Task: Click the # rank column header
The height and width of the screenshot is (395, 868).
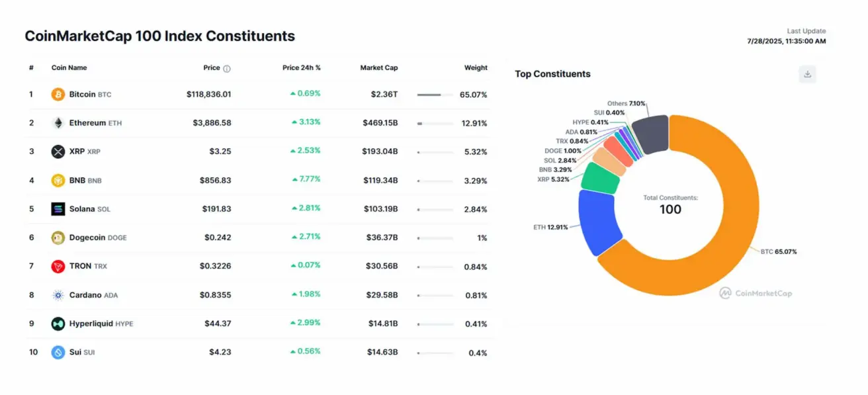Action: (31, 67)
